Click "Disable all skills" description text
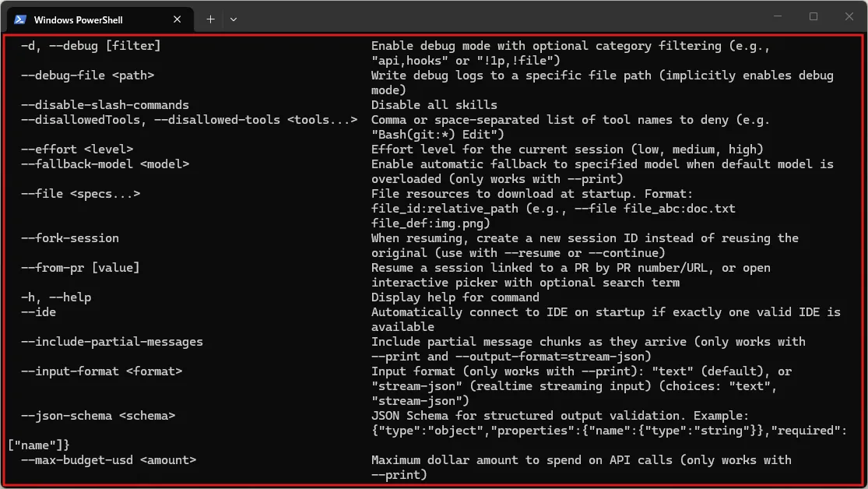868x489 pixels. point(434,105)
